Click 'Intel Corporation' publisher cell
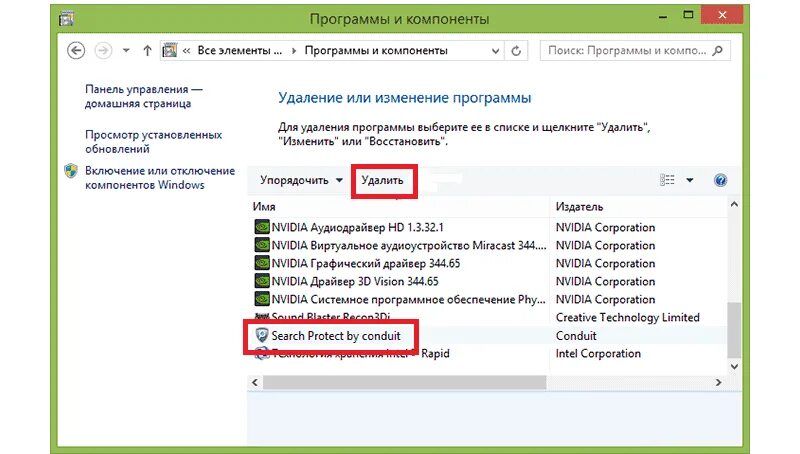The image size is (800, 454). (598, 354)
